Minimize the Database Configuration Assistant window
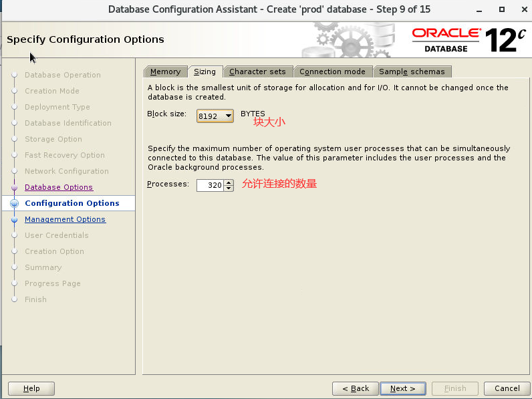The width and height of the screenshot is (532, 399). coord(479,10)
